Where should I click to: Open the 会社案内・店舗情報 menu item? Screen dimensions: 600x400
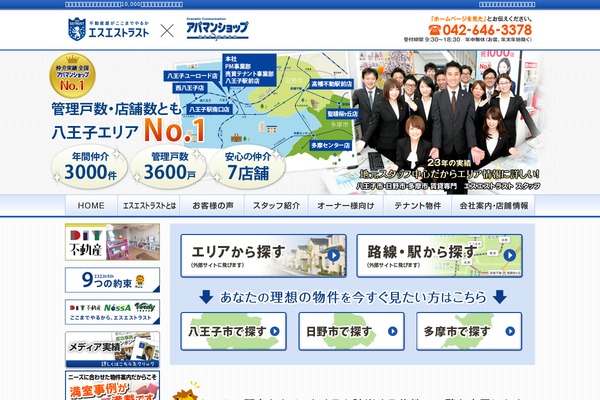(493, 206)
